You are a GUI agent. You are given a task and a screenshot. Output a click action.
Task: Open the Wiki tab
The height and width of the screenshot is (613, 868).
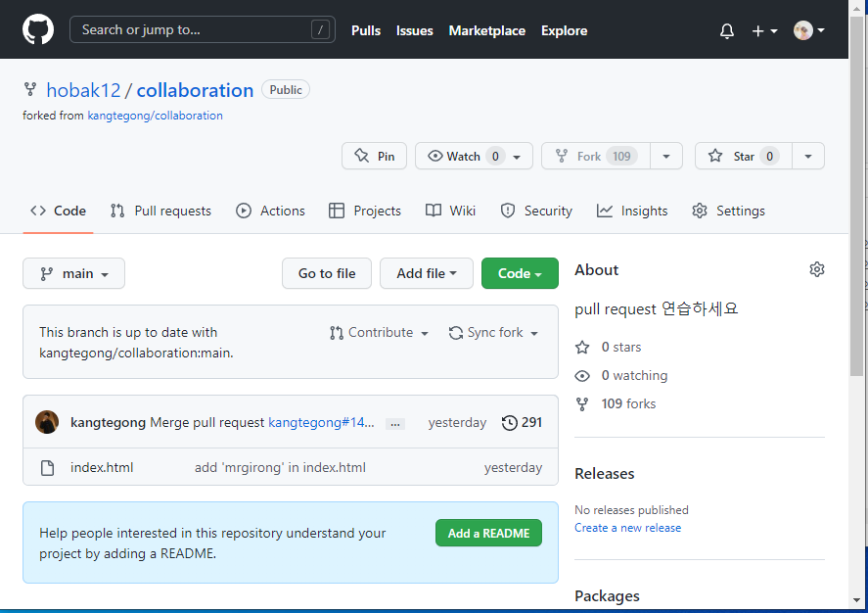[x=450, y=211]
